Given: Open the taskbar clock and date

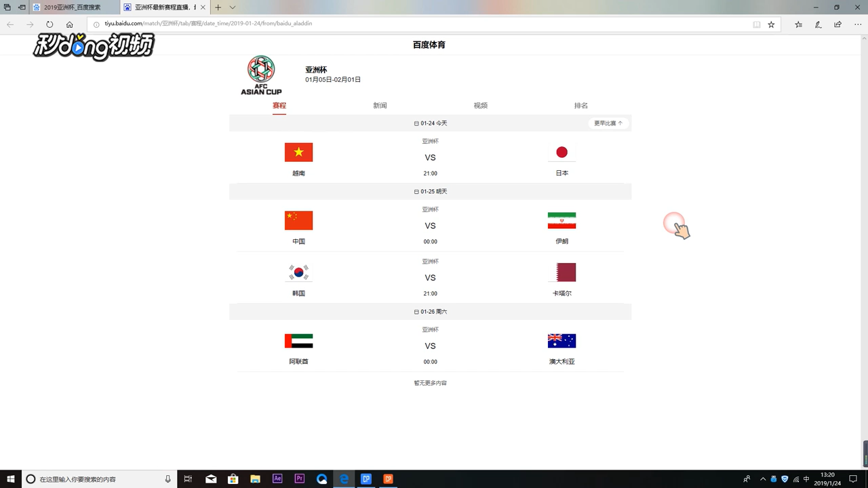Looking at the screenshot, I should tap(828, 479).
